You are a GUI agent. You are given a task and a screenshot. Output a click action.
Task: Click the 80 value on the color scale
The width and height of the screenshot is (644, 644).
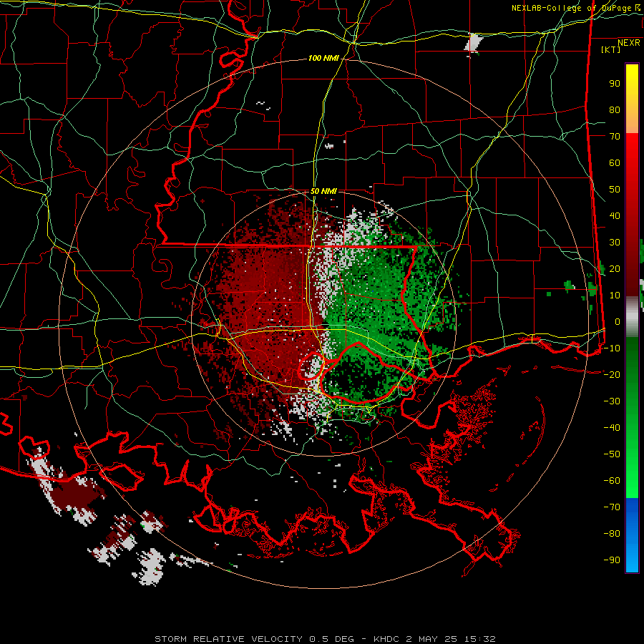pyautogui.click(x=615, y=109)
